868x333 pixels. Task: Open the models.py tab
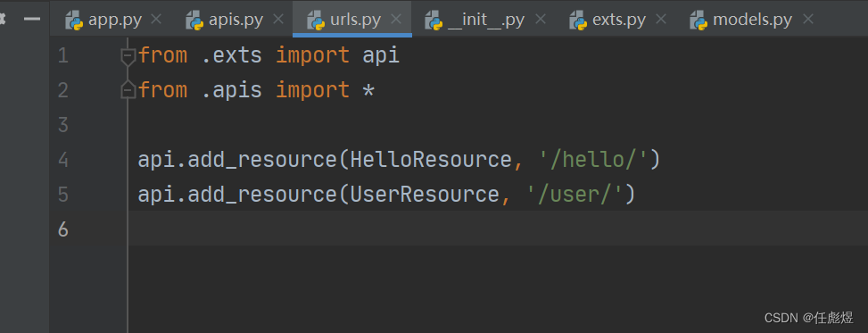pyautogui.click(x=751, y=20)
